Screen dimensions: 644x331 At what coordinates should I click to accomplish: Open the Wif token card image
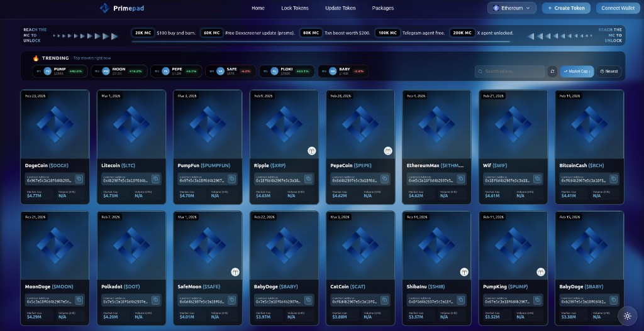(513, 124)
